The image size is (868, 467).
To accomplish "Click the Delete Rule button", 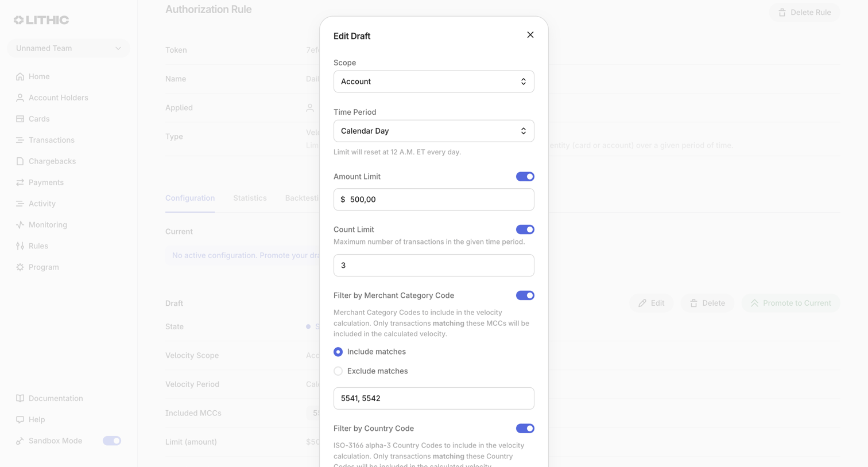I will [x=804, y=12].
